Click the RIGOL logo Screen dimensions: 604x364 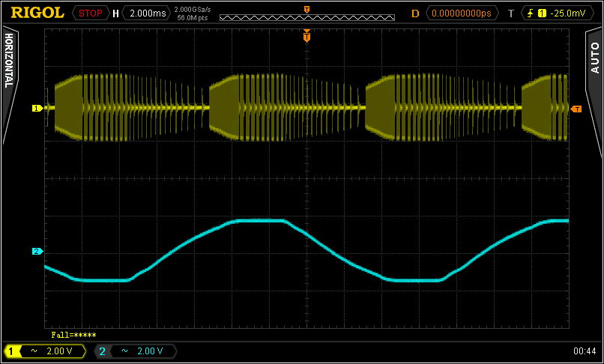37,13
